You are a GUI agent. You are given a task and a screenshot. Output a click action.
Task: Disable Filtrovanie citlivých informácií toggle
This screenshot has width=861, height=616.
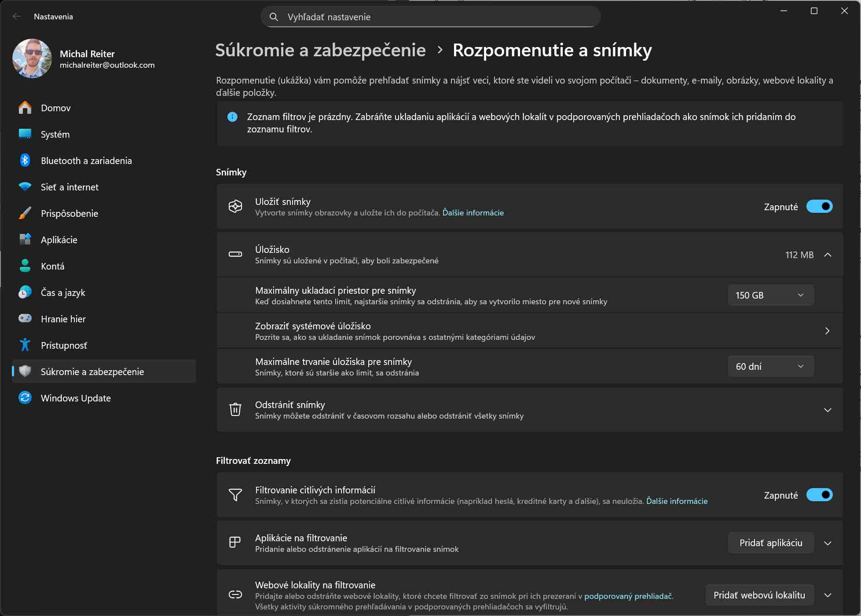pos(819,495)
